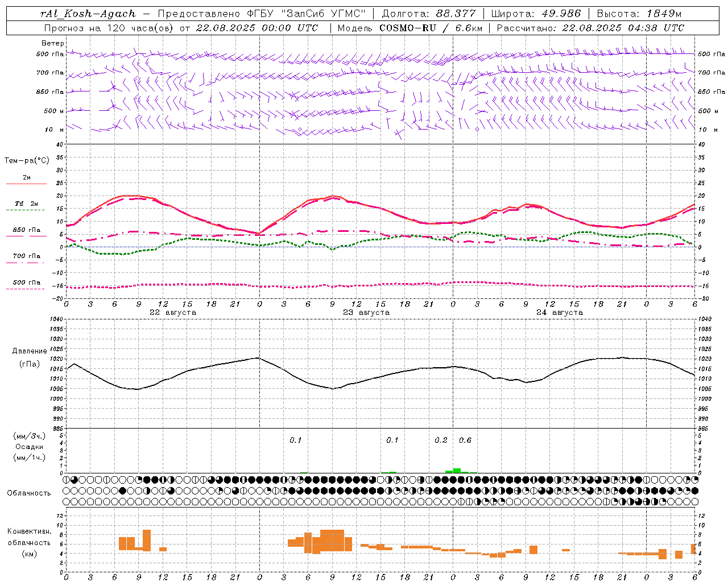Click the station name "rAl_Kosh-Agach" in the header

click(x=88, y=14)
